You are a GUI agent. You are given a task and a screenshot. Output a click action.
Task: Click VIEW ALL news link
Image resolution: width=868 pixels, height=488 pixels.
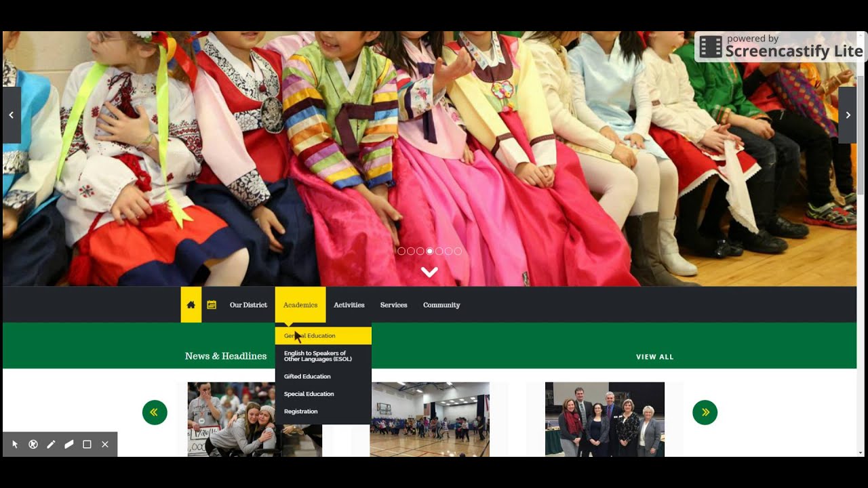[655, 357]
